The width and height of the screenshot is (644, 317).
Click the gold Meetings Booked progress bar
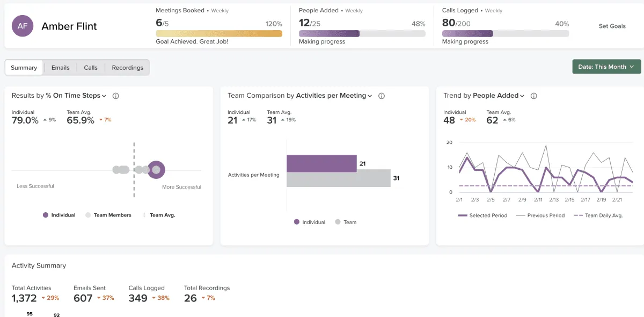coord(219,33)
